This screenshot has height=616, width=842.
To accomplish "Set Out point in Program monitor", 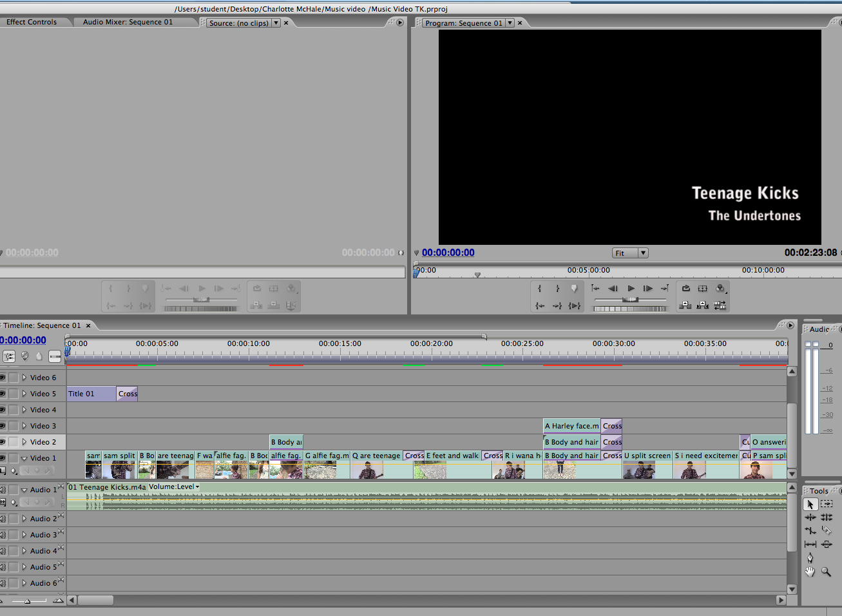I will coord(557,289).
